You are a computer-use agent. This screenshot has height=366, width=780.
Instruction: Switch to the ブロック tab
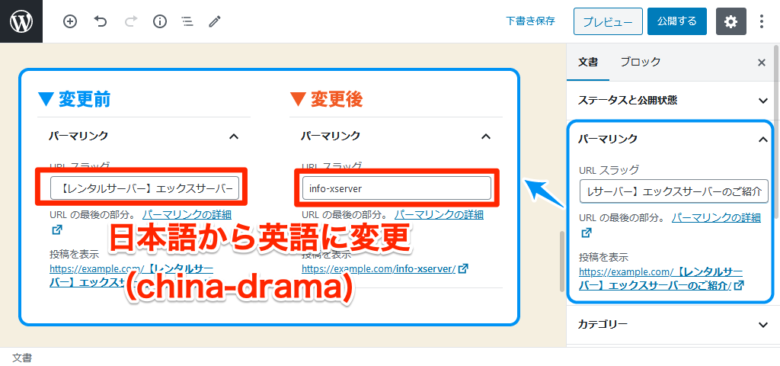click(640, 62)
